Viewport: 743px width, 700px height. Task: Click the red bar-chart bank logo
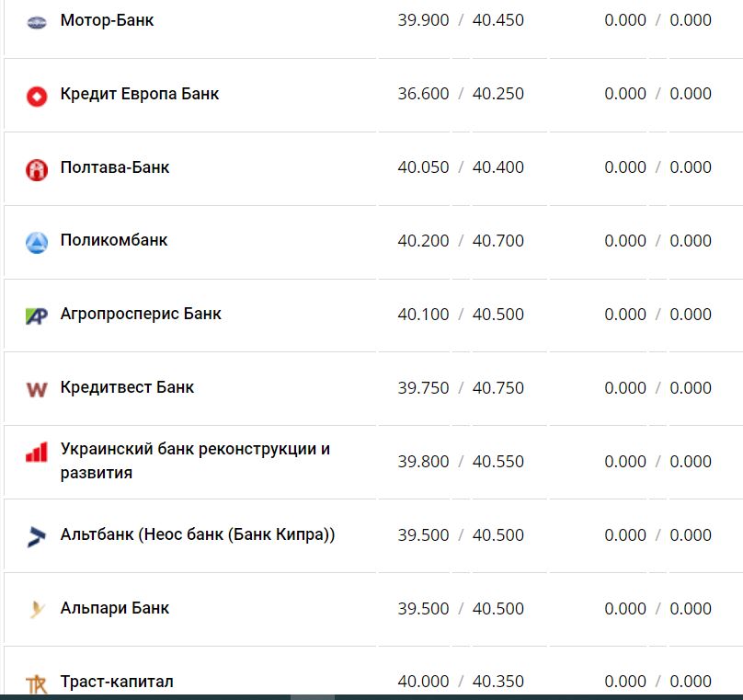(36, 453)
